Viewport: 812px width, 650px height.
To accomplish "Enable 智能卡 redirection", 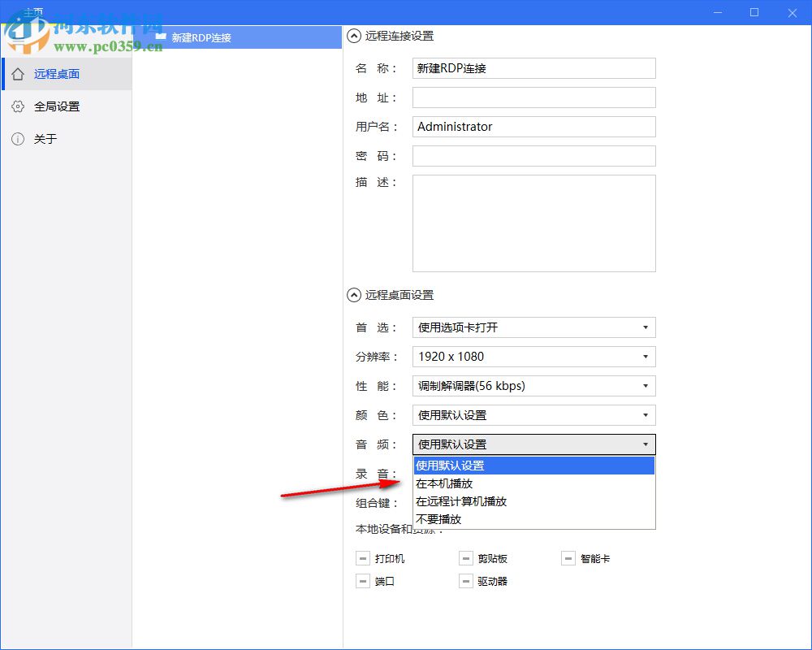I will pyautogui.click(x=568, y=558).
